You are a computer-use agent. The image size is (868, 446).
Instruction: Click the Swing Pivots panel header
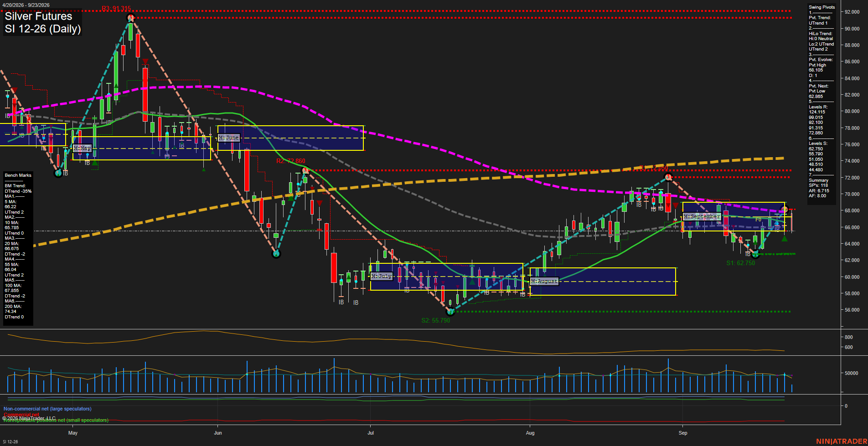pos(822,7)
